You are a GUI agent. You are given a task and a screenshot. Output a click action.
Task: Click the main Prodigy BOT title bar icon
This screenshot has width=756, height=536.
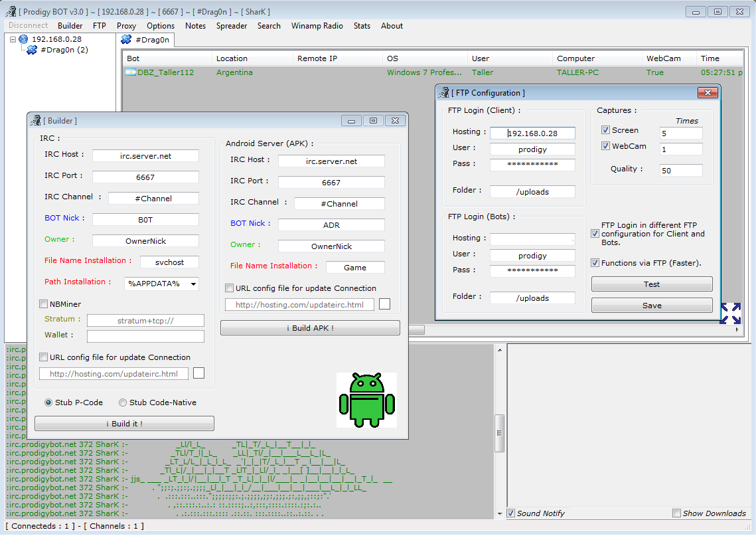point(11,12)
